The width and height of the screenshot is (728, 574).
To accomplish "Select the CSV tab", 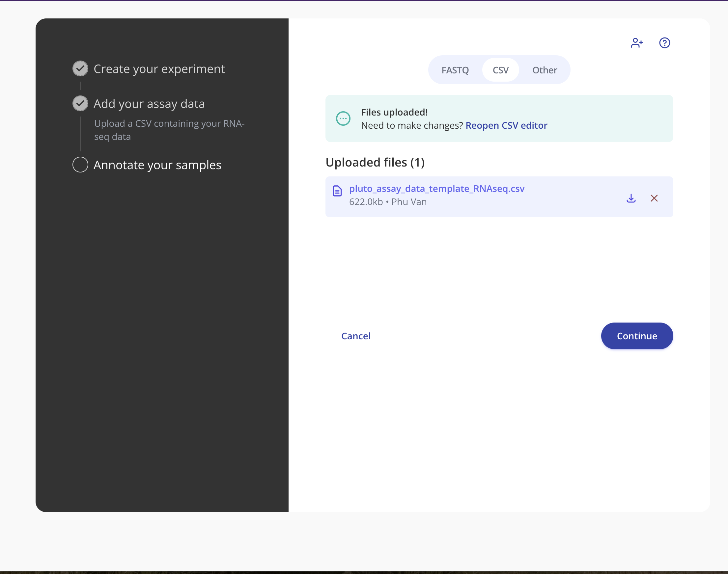I will click(500, 70).
